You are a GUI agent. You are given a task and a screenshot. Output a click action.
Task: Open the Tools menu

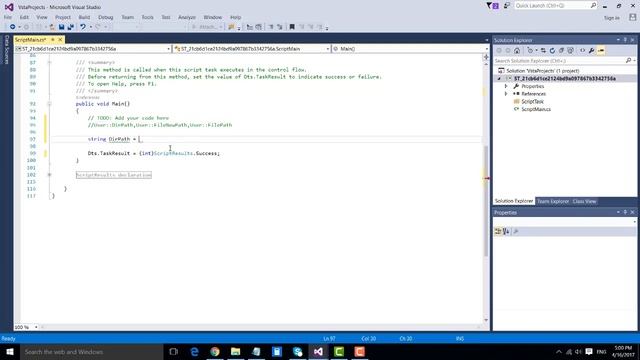click(147, 17)
